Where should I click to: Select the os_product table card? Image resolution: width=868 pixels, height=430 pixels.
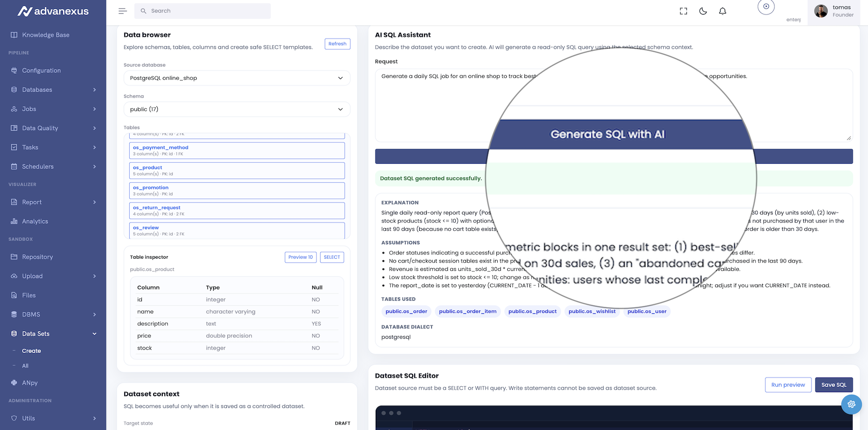(x=237, y=170)
